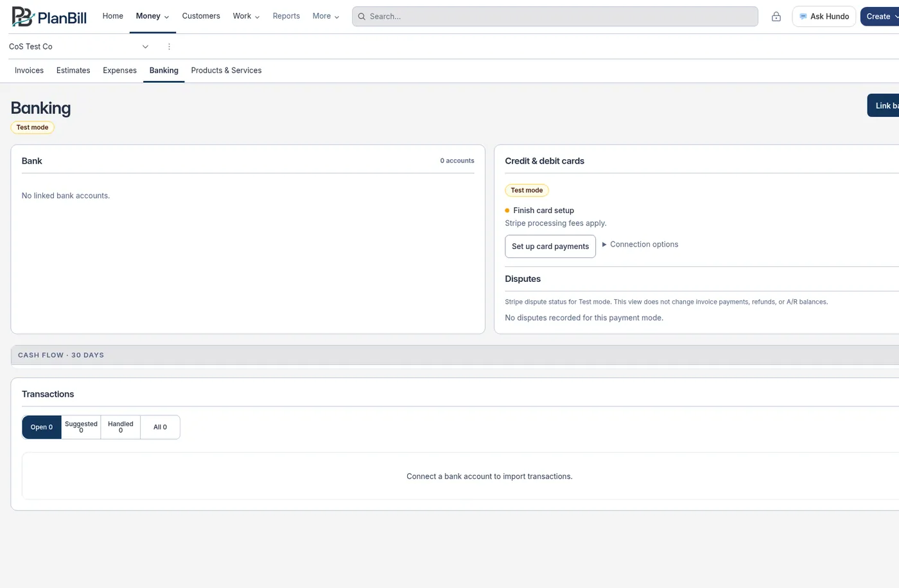899x588 pixels.
Task: Open Reports in the top navigation
Action: (x=286, y=16)
